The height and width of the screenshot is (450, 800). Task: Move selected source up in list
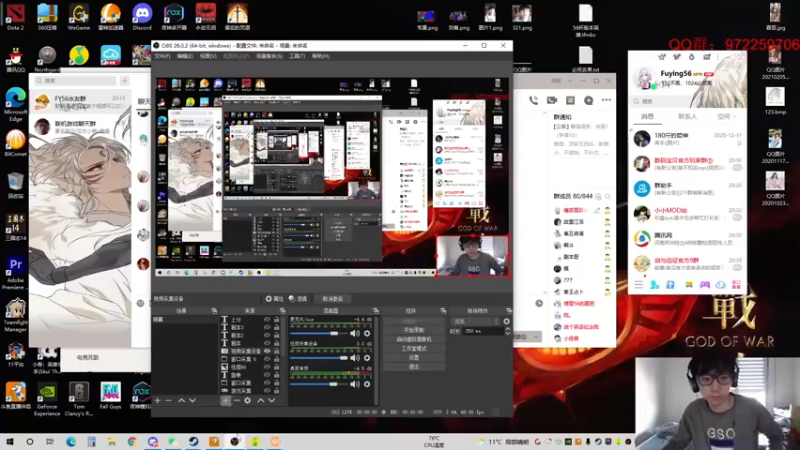[x=261, y=401]
